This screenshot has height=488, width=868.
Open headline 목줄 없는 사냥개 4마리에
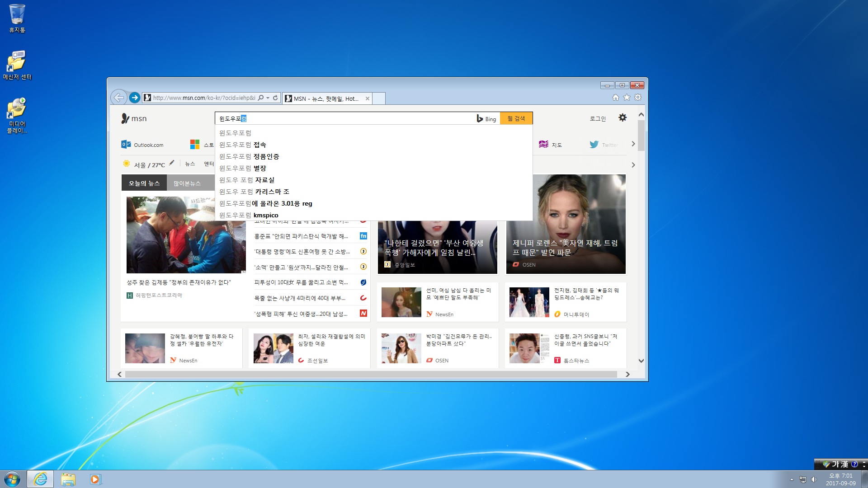tap(300, 298)
